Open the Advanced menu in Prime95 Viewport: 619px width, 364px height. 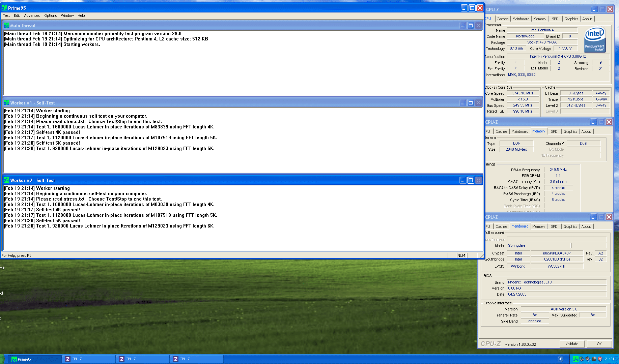point(32,16)
